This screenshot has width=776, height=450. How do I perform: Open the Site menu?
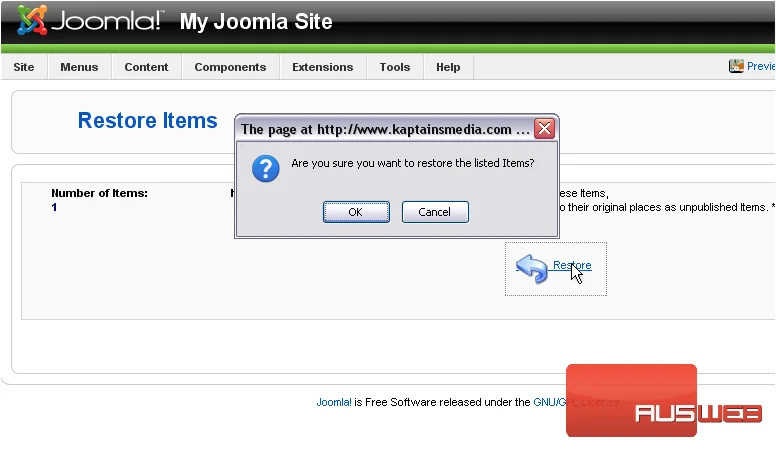[x=24, y=67]
